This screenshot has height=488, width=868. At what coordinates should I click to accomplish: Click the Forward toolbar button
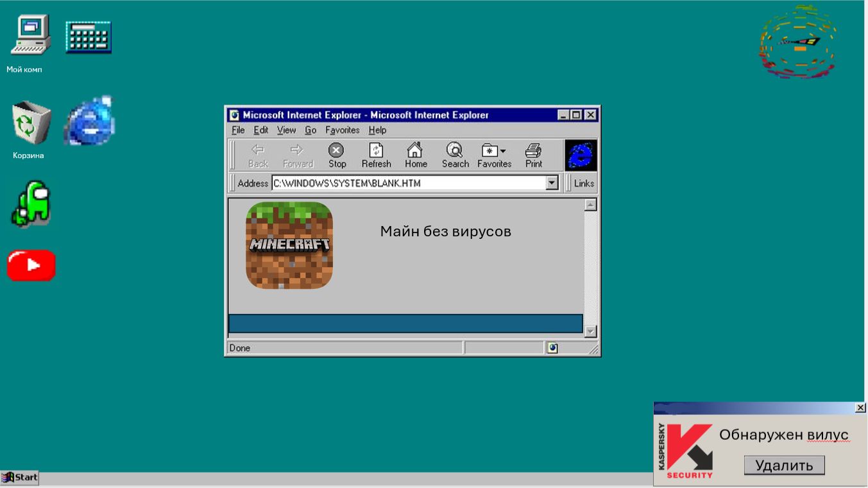(x=298, y=156)
